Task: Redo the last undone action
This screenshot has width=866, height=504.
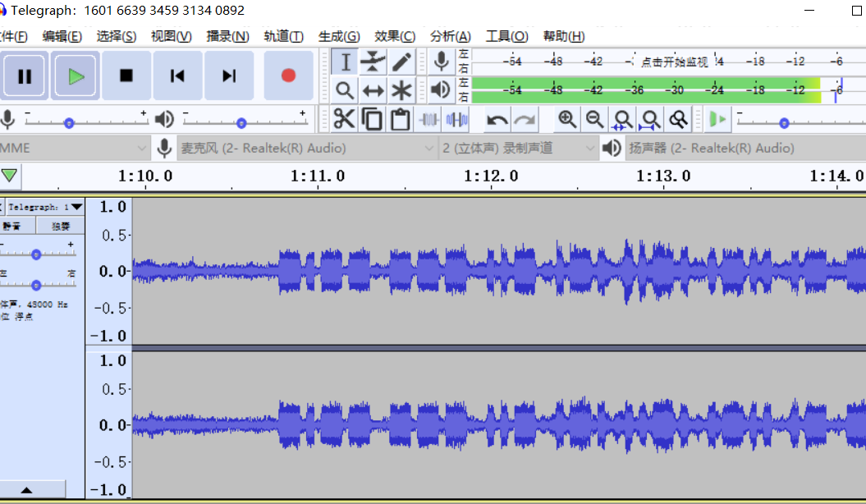Action: click(525, 120)
